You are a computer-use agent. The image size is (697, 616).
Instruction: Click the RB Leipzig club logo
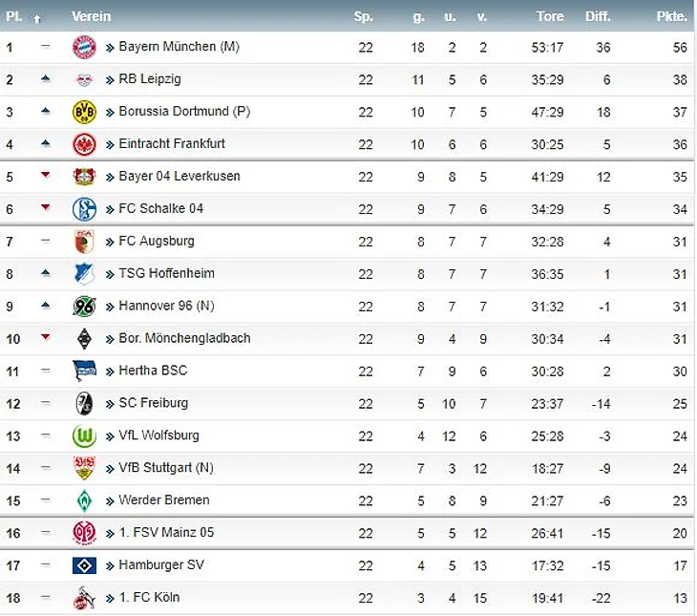[85, 79]
